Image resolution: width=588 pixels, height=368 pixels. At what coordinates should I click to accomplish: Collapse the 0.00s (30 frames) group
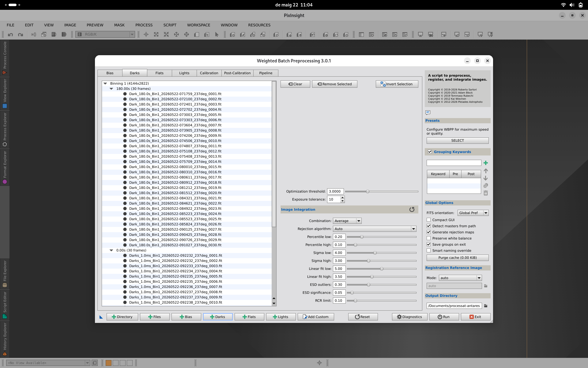click(x=111, y=250)
